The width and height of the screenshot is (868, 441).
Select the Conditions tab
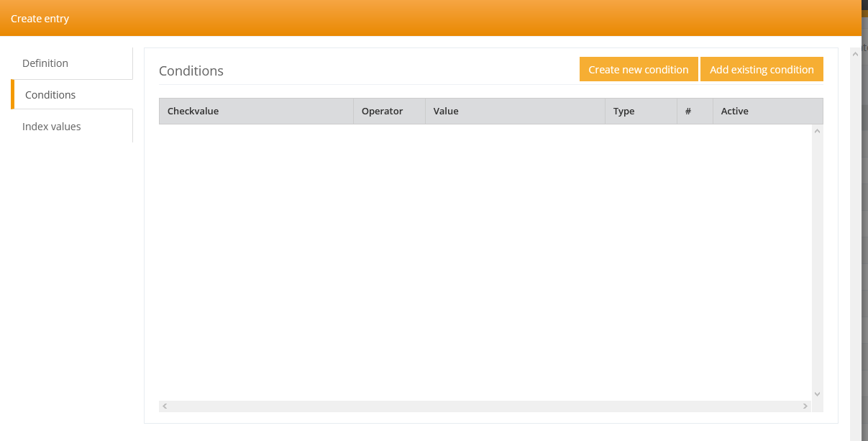50,95
